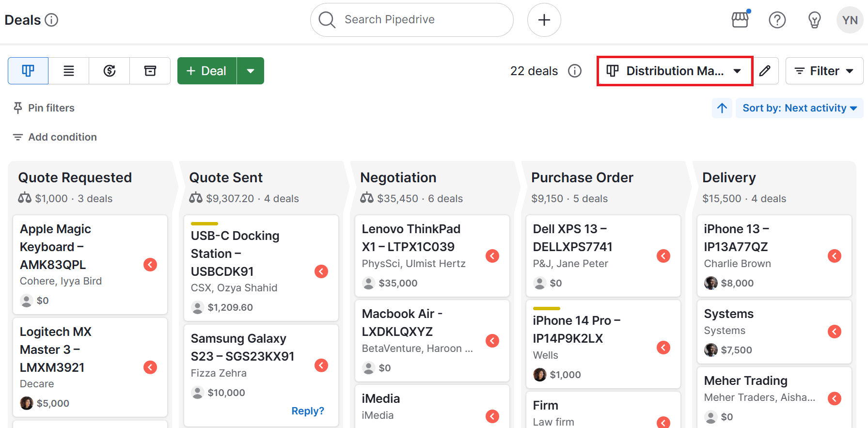Image resolution: width=868 pixels, height=428 pixels.
Task: Click the Lenovo ThinkPad activity icon
Action: click(492, 256)
